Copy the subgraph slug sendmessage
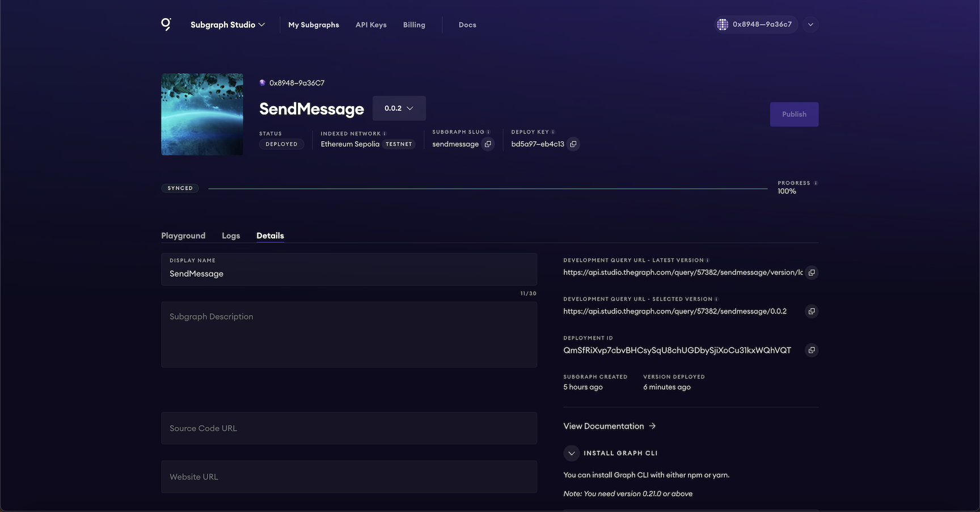980x512 pixels. pyautogui.click(x=488, y=144)
